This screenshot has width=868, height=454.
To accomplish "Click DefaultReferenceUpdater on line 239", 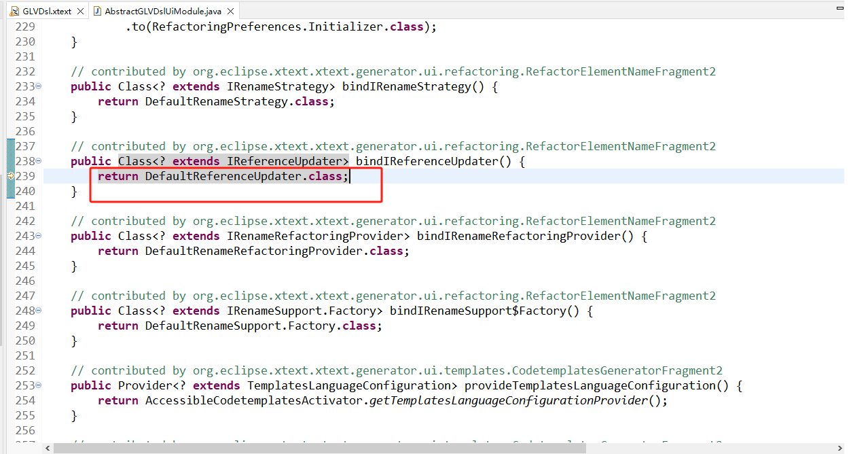I will tap(223, 176).
